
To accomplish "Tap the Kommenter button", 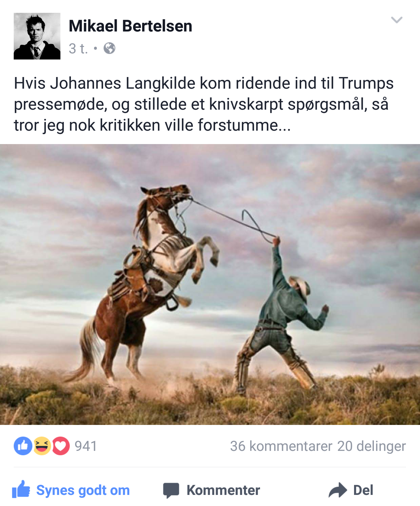I will [x=212, y=490].
